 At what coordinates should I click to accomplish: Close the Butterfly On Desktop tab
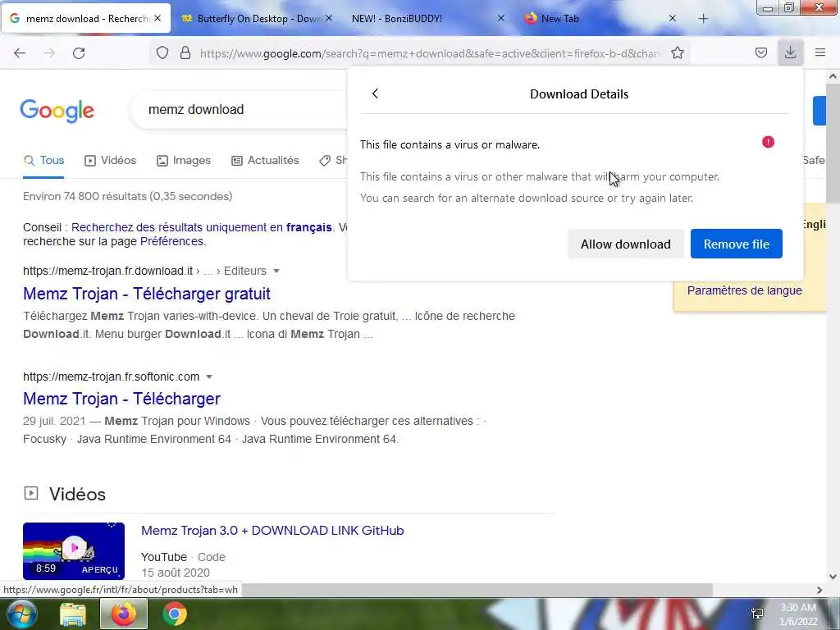click(329, 18)
